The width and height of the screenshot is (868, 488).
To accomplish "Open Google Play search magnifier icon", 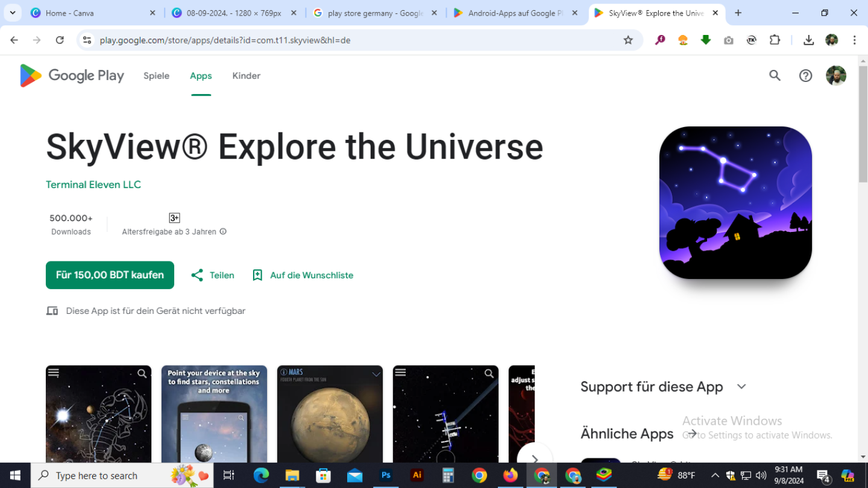I will (775, 75).
